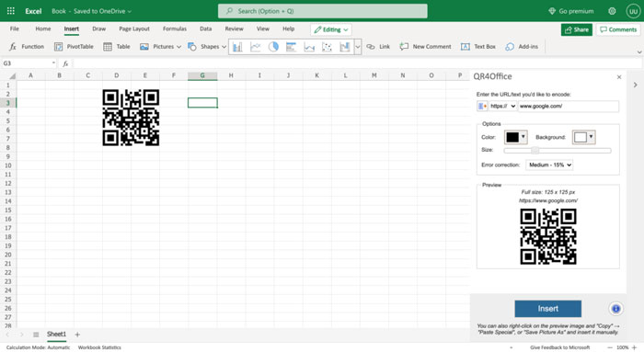This screenshot has width=644, height=352.
Task: Switch to the Draw tab
Action: pos(99,28)
